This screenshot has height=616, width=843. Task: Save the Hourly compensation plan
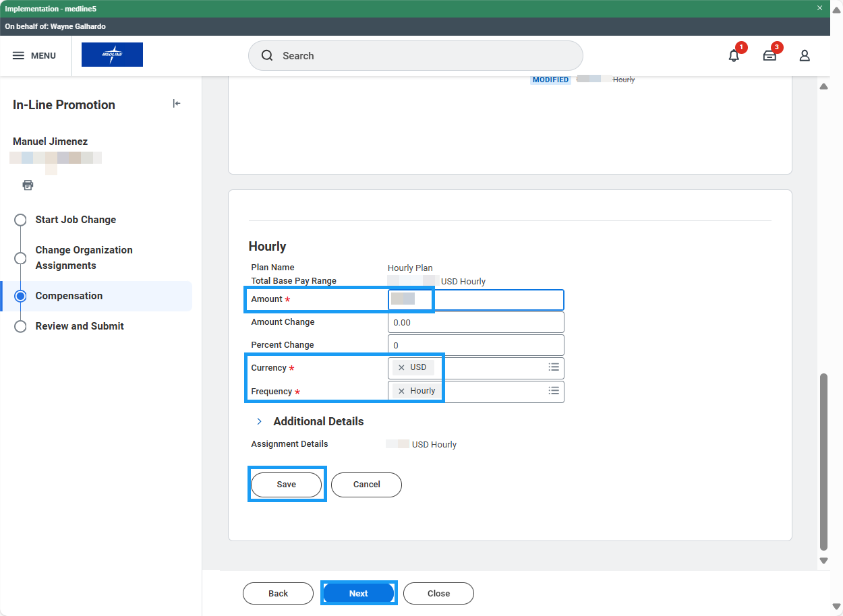(x=286, y=485)
